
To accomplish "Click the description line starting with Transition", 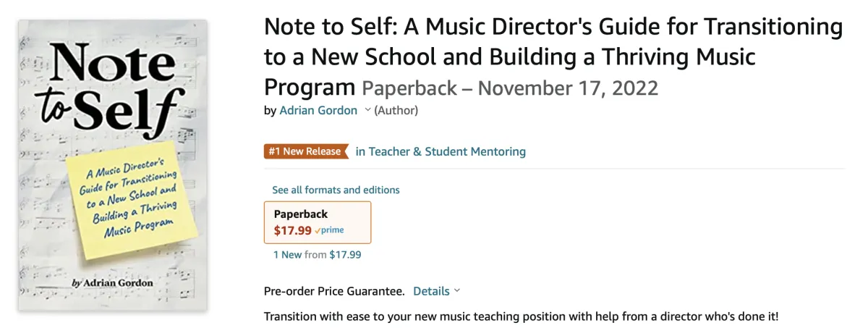I will pos(521,316).
